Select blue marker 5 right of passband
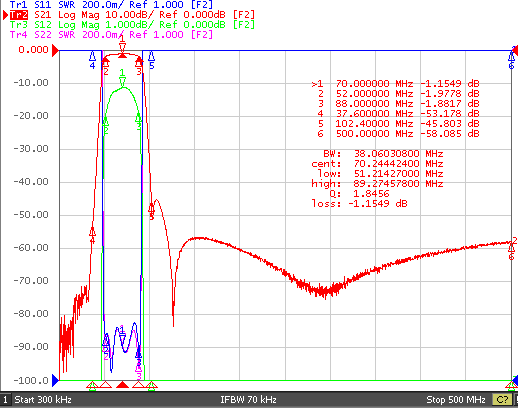Image resolution: width=518 pixels, height=408 pixels. click(x=151, y=60)
